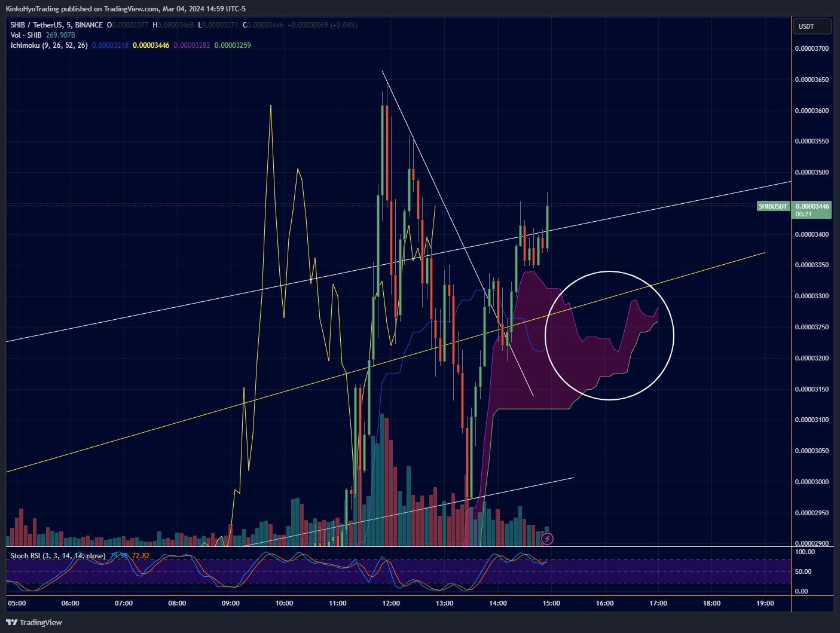Click the KinkoHyoTrading publisher text in header
840x633 pixels.
coord(32,9)
